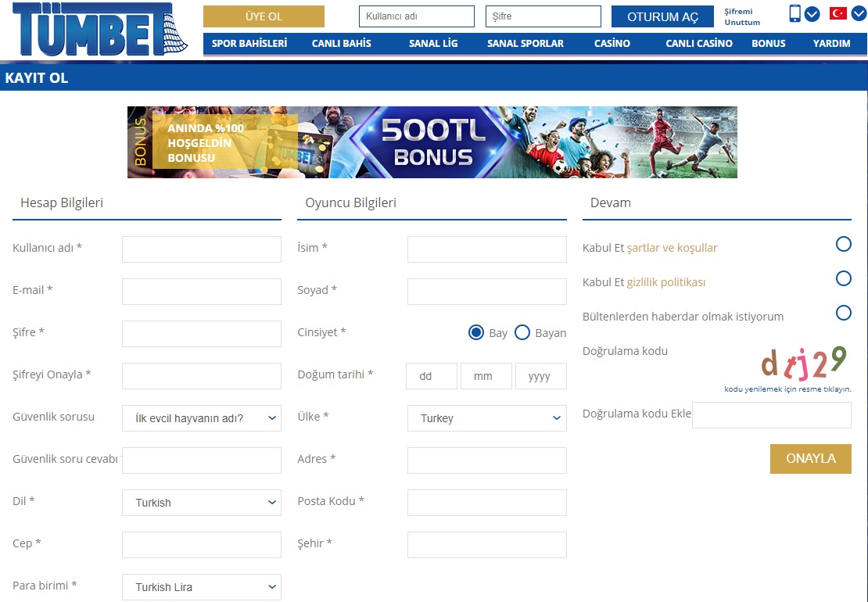This screenshot has height=602, width=868.
Task: Click the Şifremi Unuttum link
Action: coord(741,17)
